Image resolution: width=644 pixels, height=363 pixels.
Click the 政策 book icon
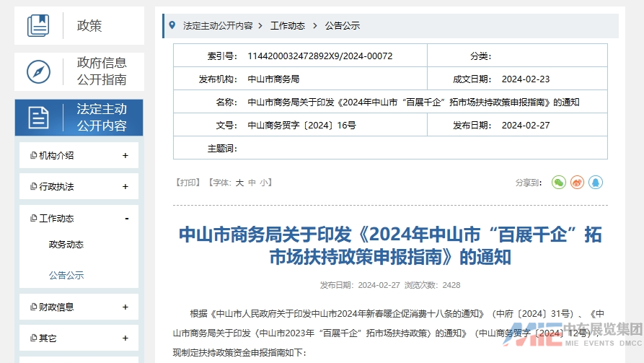pyautogui.click(x=38, y=25)
